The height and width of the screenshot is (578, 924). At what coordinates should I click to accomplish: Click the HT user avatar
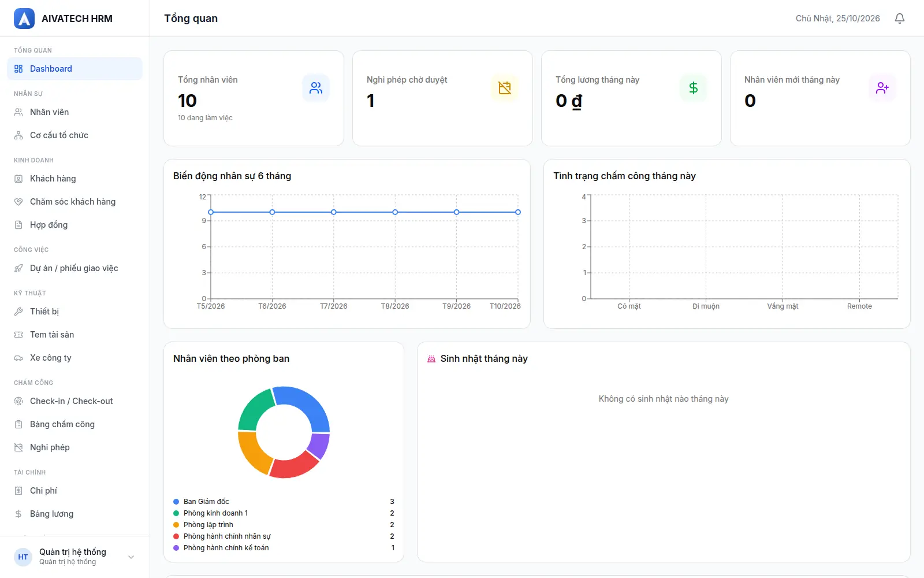click(x=23, y=557)
